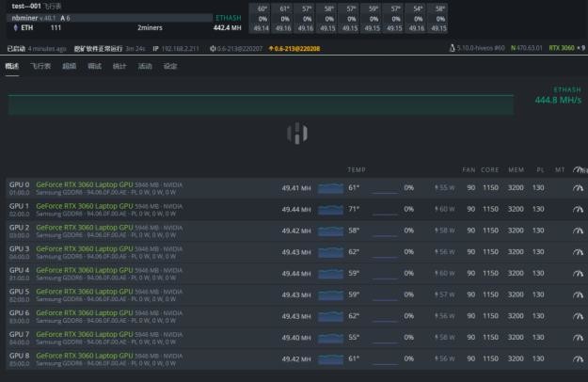Open overclock gauge for GPU 8

pyautogui.click(x=577, y=358)
